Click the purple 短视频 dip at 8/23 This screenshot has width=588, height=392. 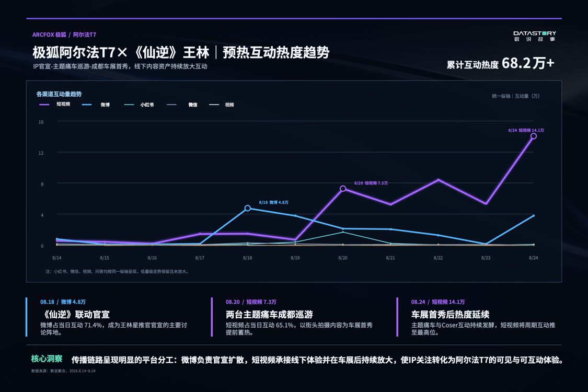tap(486, 203)
